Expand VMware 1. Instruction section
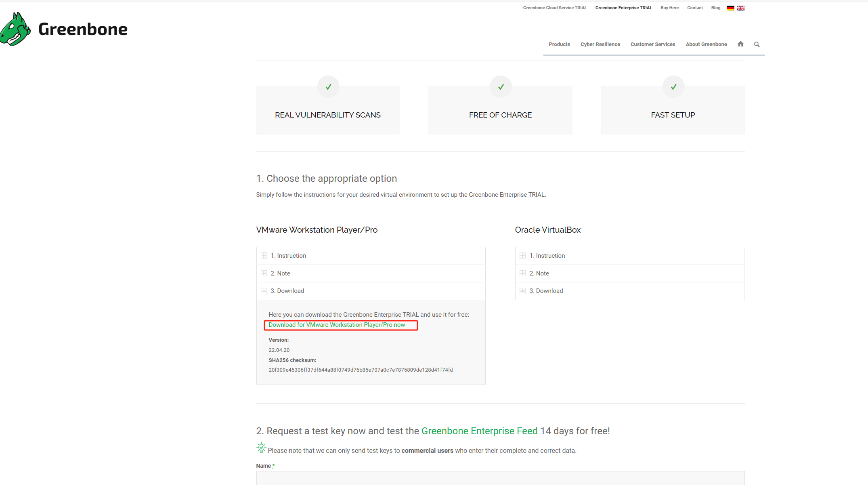868x490 pixels. point(288,256)
